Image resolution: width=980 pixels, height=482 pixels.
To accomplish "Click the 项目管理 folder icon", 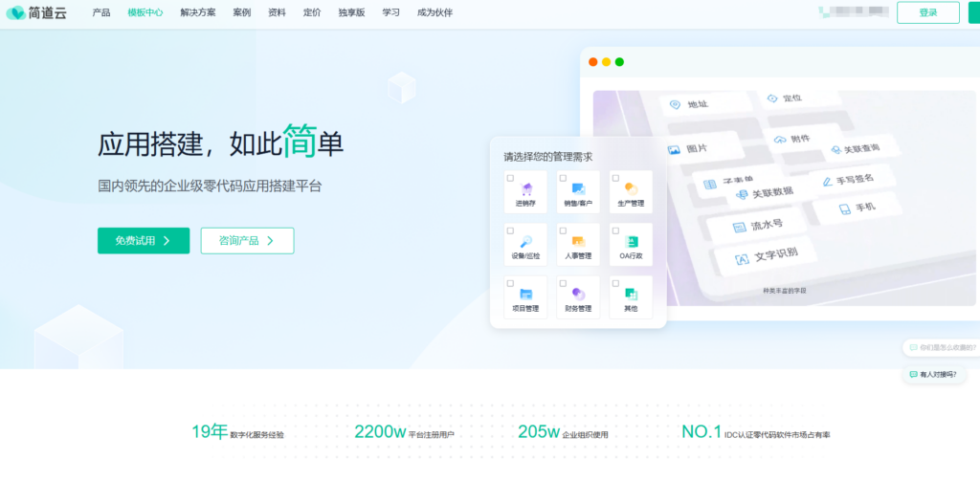I will click(x=526, y=294).
